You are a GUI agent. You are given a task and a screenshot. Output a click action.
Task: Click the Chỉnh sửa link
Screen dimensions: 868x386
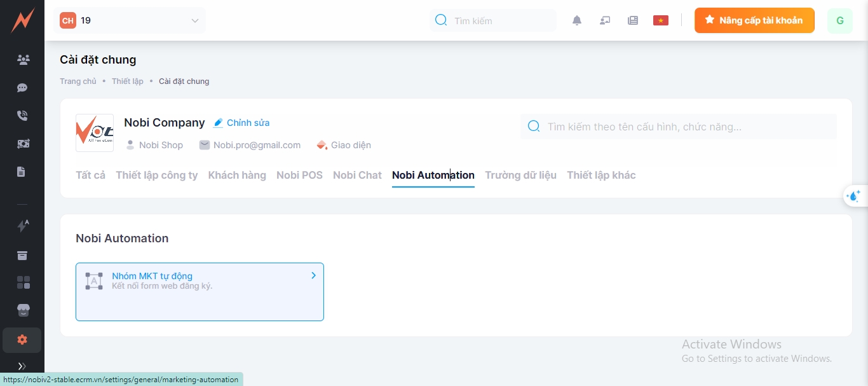coord(241,123)
